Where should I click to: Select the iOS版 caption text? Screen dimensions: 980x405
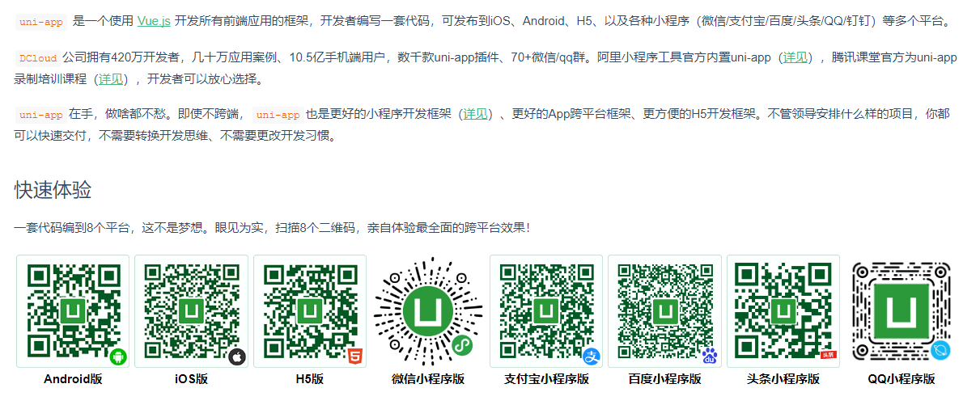192,378
